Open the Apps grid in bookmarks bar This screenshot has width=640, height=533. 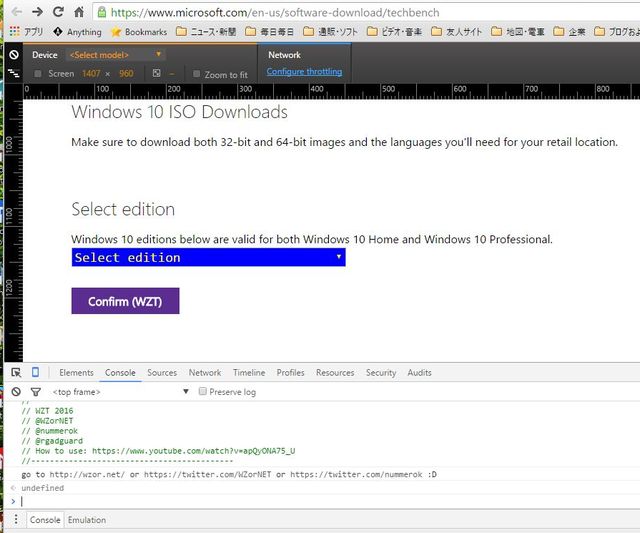14,31
